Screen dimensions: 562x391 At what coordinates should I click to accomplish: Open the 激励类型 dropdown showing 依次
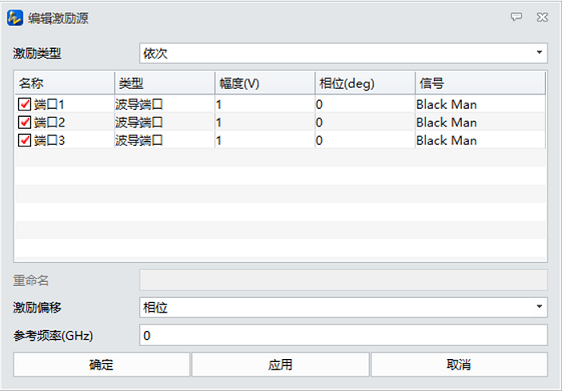343,53
